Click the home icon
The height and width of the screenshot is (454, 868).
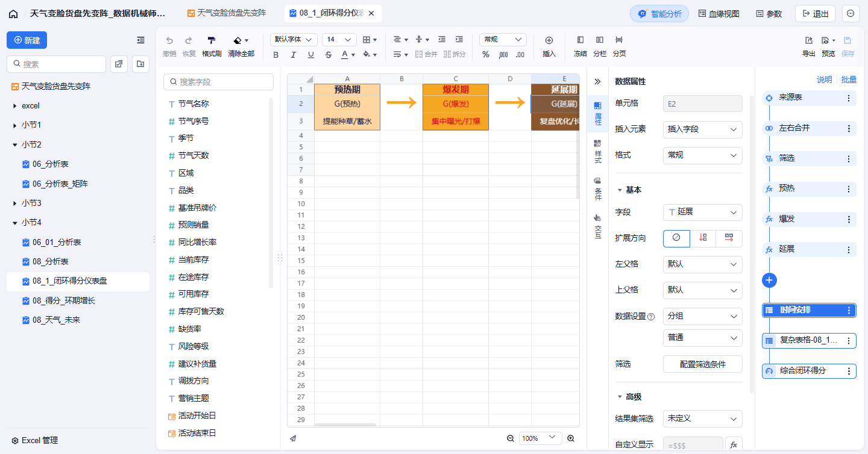13,14
